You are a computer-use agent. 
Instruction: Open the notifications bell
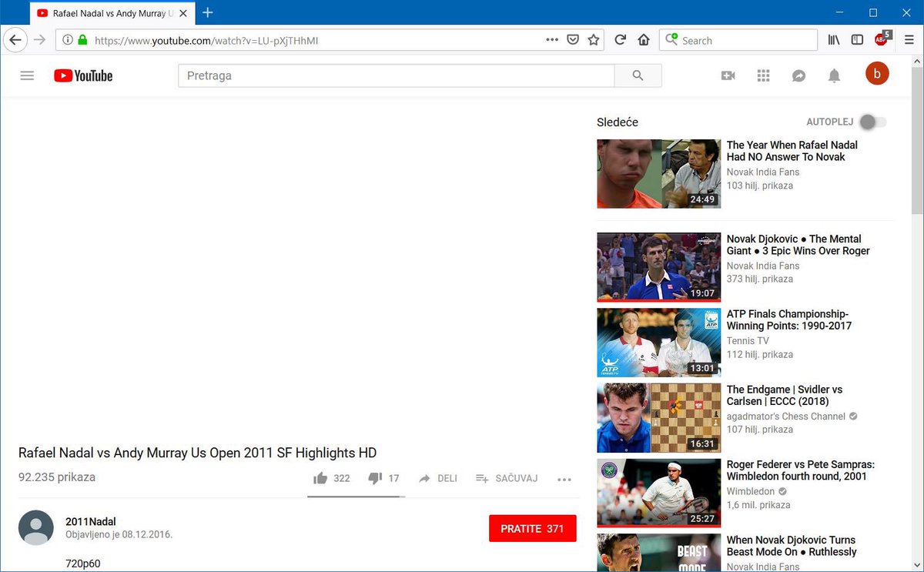834,75
